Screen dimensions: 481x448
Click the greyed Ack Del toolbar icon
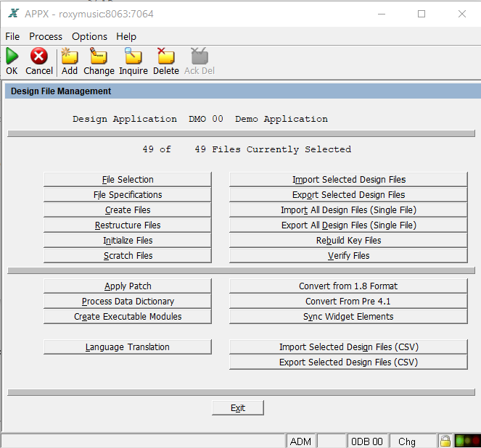coord(200,56)
